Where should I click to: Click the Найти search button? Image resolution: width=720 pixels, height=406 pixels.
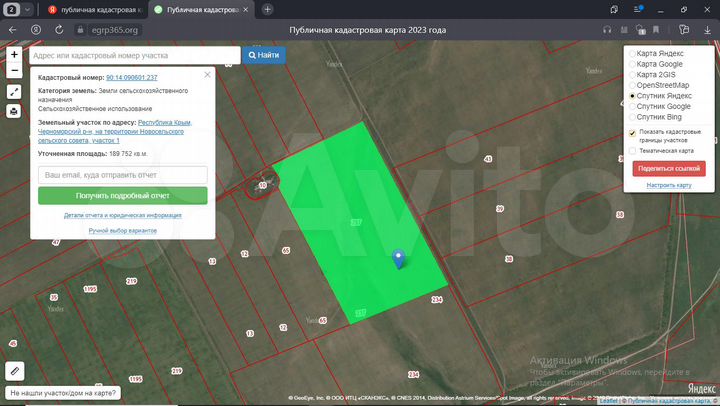pos(264,55)
